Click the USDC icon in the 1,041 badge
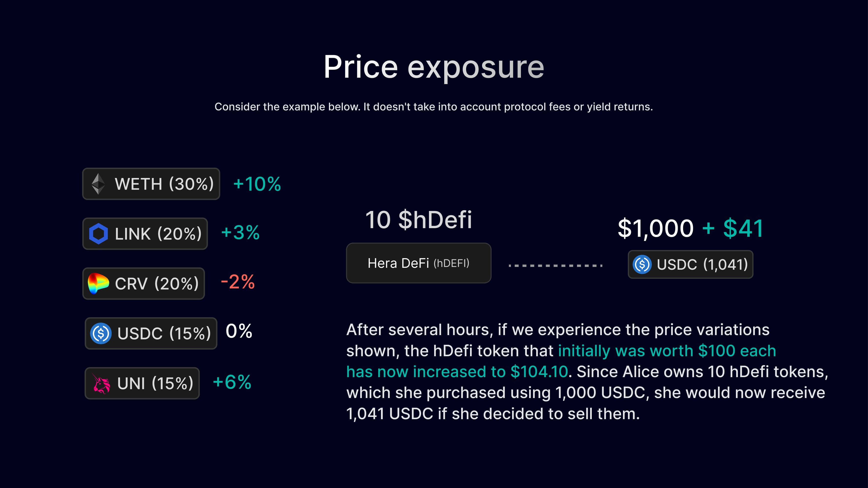Screen dimensions: 868x488 (642, 264)
